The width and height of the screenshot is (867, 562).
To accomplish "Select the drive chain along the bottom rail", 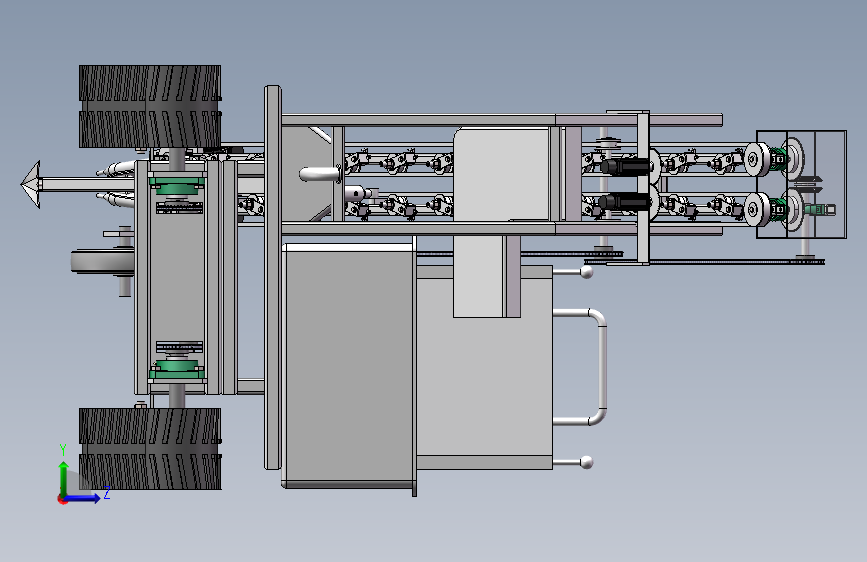I will coord(704,261).
